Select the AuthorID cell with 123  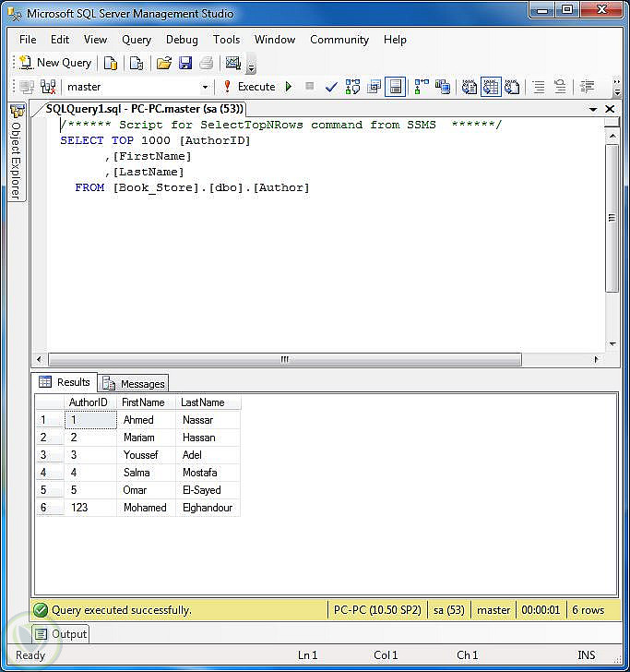click(90, 508)
